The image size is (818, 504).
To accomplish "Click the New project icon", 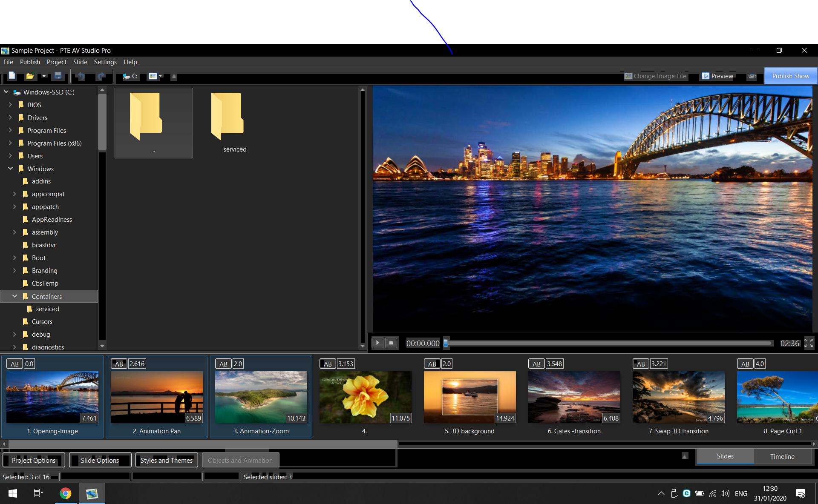I will click(12, 76).
